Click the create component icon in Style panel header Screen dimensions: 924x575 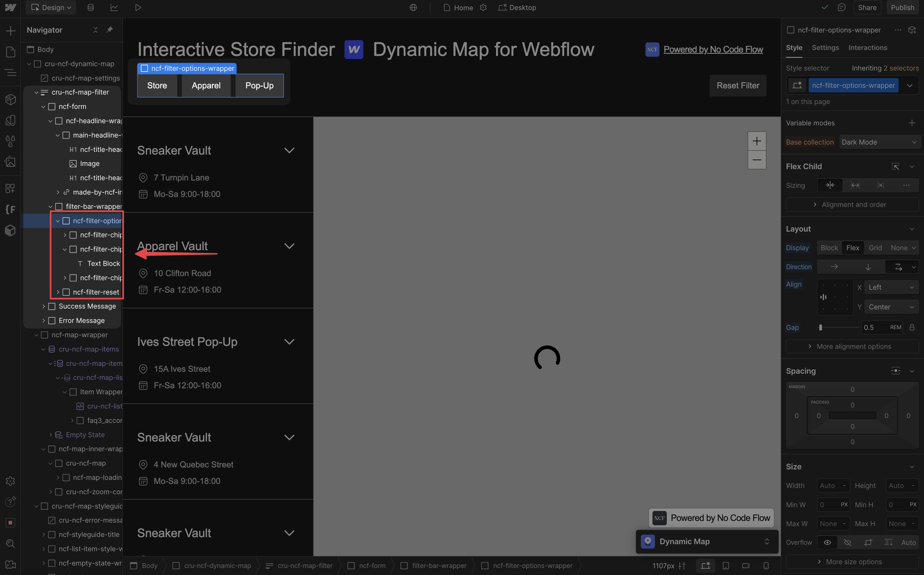coord(912,30)
